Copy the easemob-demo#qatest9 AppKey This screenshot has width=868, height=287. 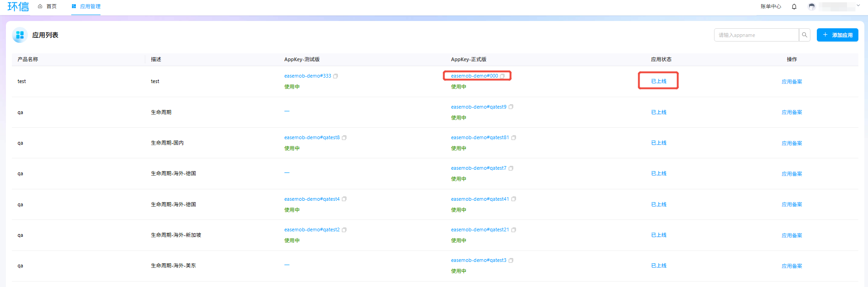coord(511,107)
